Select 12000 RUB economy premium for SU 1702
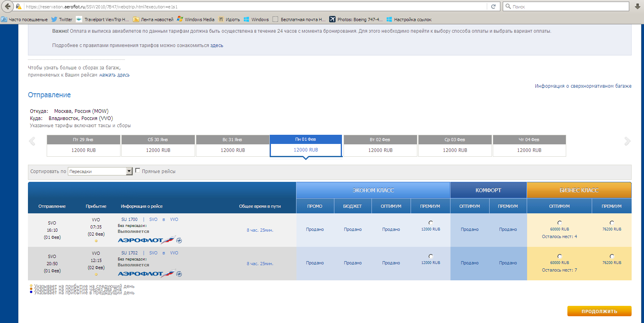This screenshot has height=323, width=644. click(431, 256)
